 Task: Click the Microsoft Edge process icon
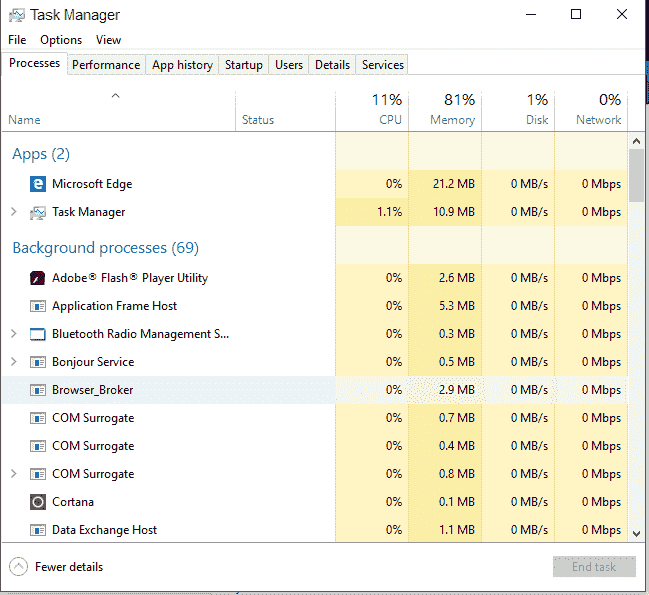click(38, 184)
